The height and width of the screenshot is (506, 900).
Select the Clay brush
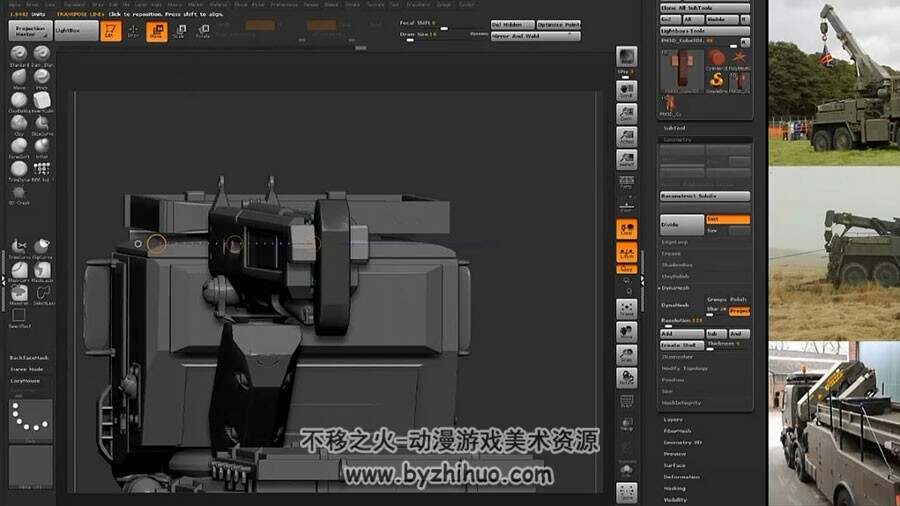tap(19, 123)
